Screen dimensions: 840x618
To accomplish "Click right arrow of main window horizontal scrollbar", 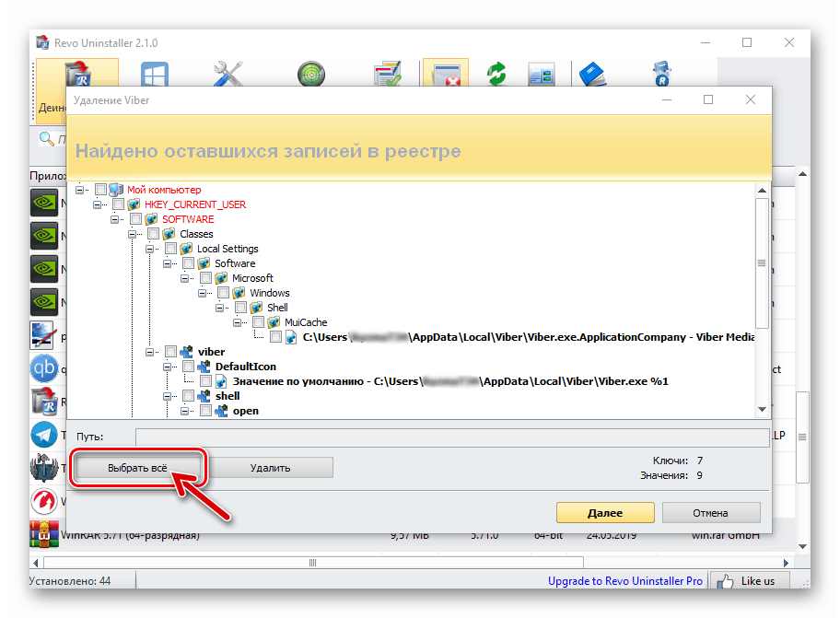I will point(786,563).
